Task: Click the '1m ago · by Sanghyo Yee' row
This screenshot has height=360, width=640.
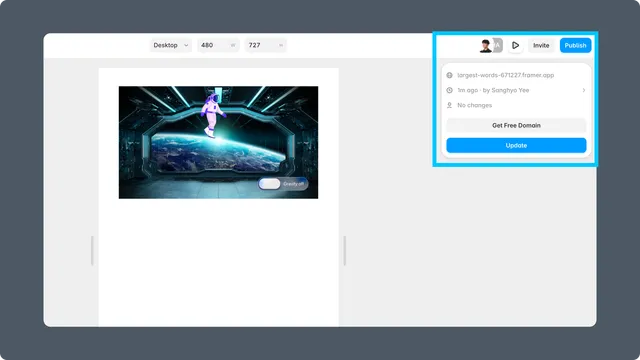Action: click(516, 90)
